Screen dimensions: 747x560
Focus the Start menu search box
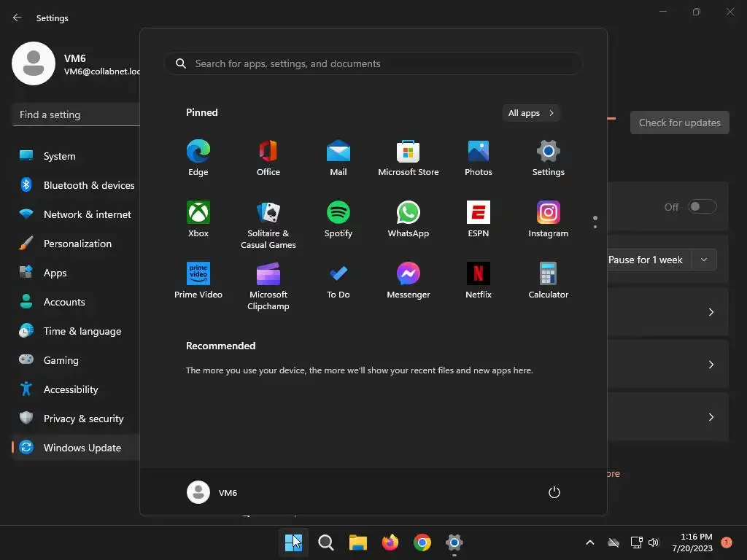373,63
